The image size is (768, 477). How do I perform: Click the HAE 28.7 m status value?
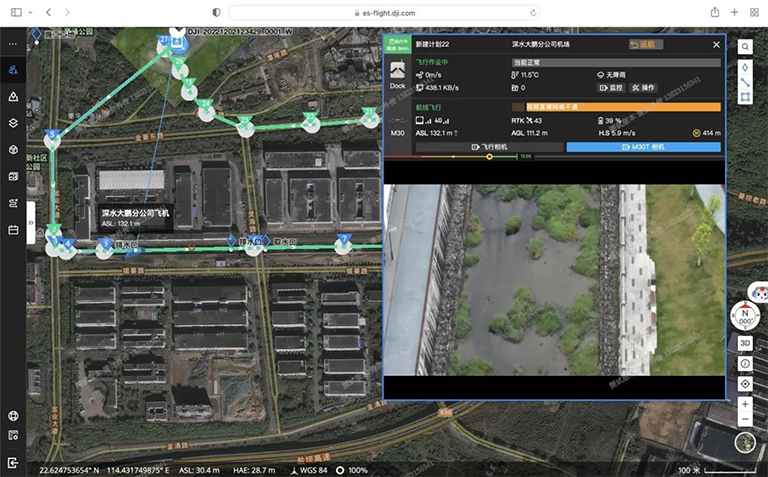254,470
